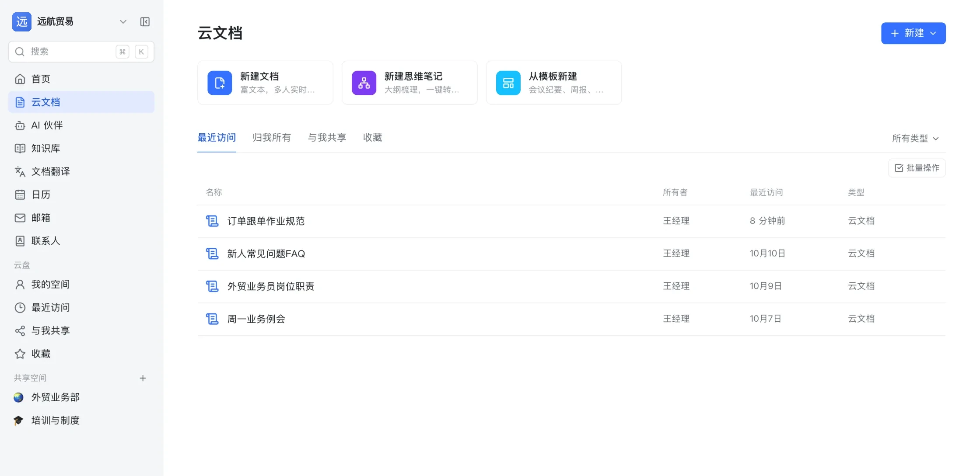Switch to the 收藏 tab
The height and width of the screenshot is (476, 980).
(x=373, y=138)
